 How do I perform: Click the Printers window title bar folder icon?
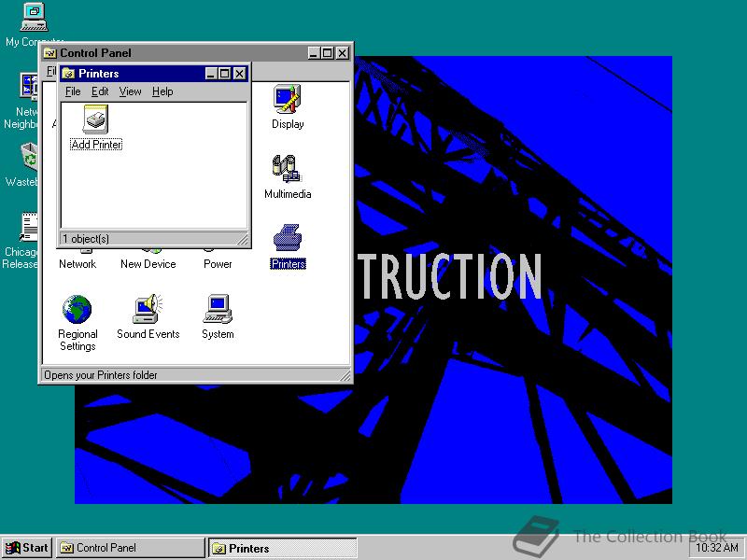pos(68,74)
